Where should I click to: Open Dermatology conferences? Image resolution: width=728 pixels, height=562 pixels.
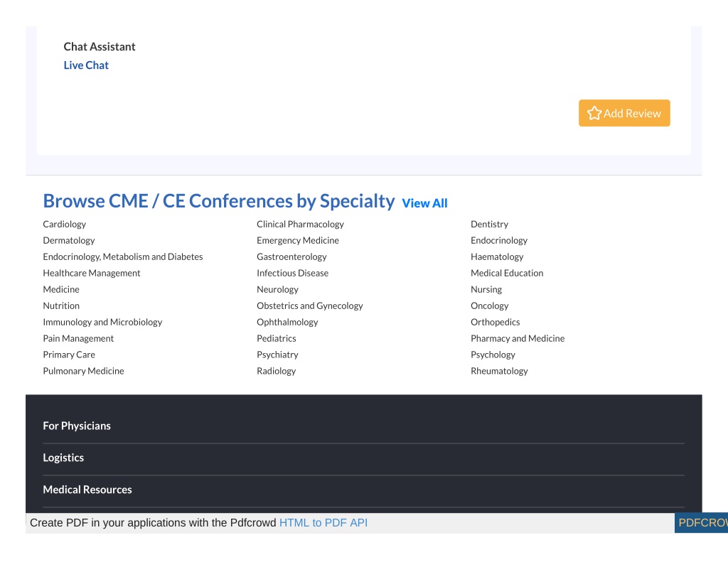coord(69,240)
